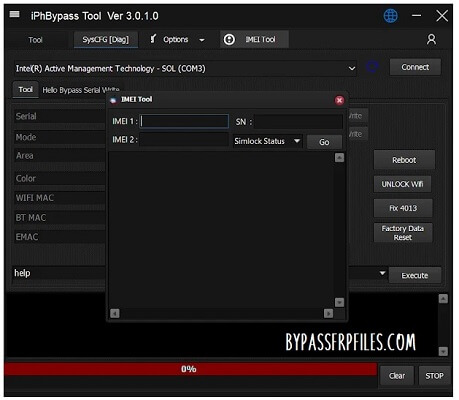Click the circular icon beside IMEI Tool tab
This screenshot has width=459, height=400.
[x=229, y=39]
